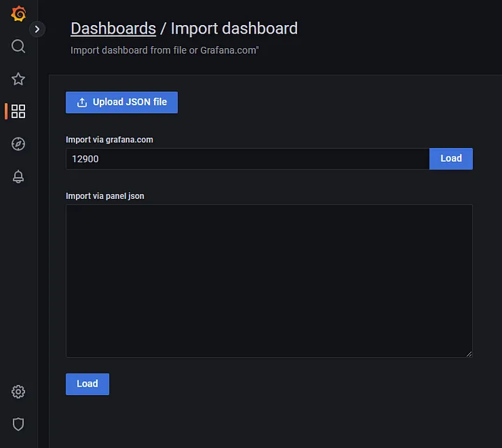
Task: Expand the sidebar with the chevron arrow
Action: point(37,29)
